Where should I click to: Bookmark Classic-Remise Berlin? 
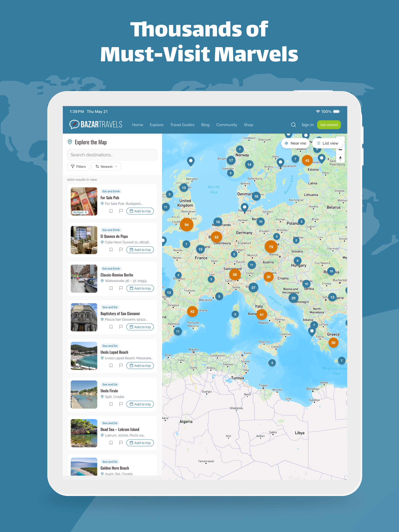coord(111,288)
